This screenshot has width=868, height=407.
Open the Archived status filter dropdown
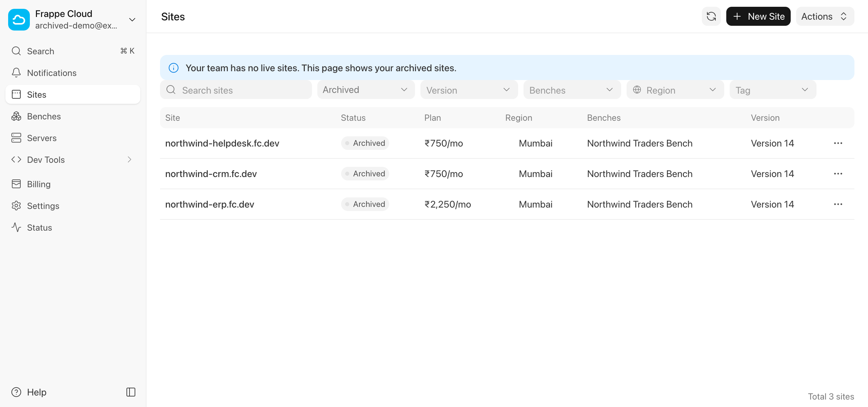(x=366, y=90)
